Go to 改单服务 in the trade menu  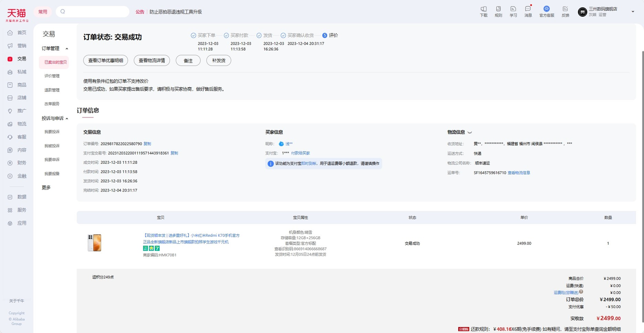tap(52, 104)
